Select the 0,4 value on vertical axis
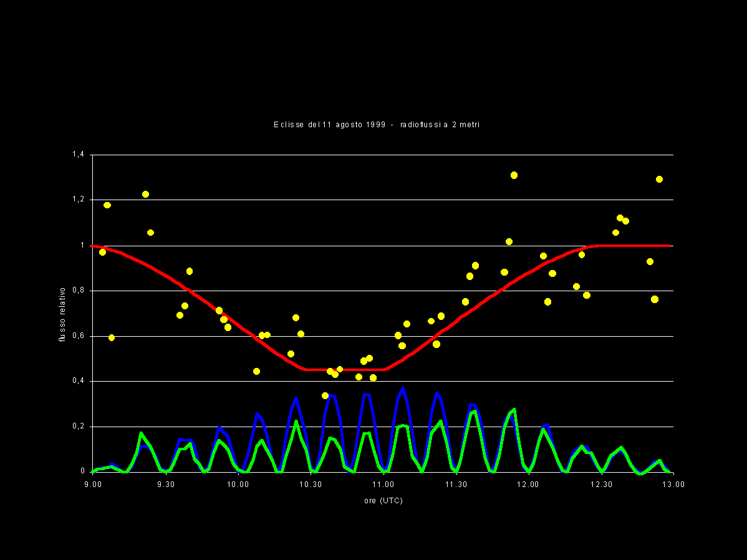The image size is (747, 560). (x=79, y=381)
